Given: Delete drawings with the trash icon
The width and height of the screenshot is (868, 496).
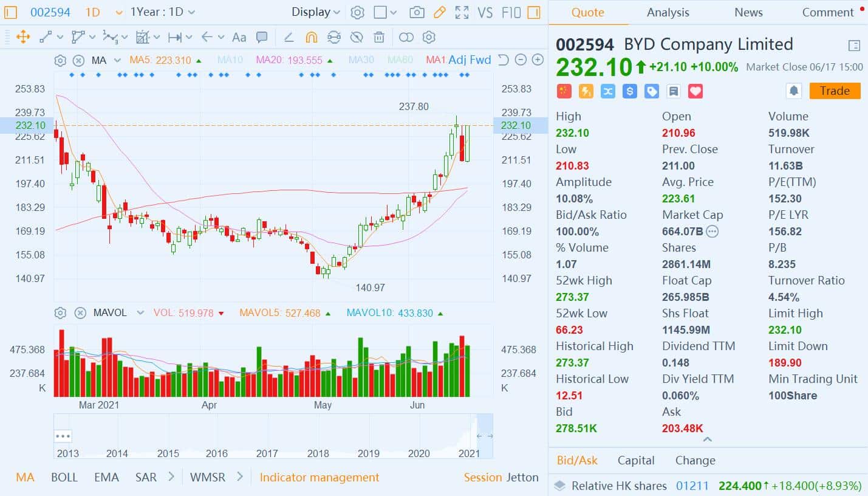Looking at the screenshot, I should click(x=379, y=37).
